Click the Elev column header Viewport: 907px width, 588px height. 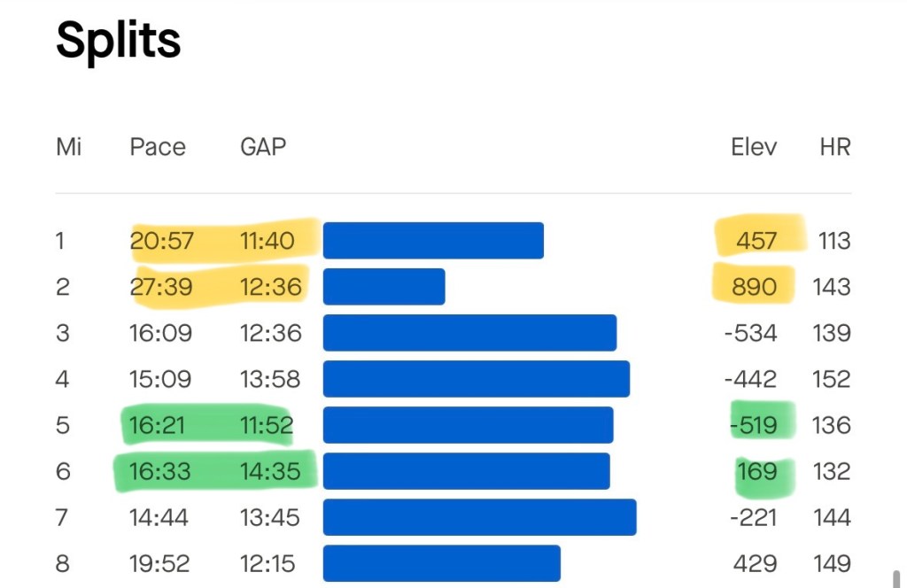point(754,147)
